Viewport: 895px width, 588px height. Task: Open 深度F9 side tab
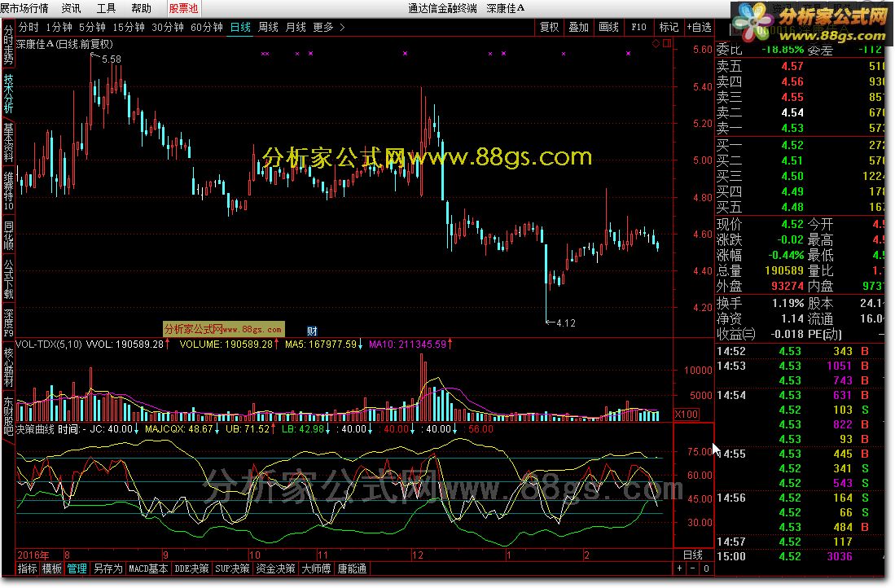coord(8,323)
